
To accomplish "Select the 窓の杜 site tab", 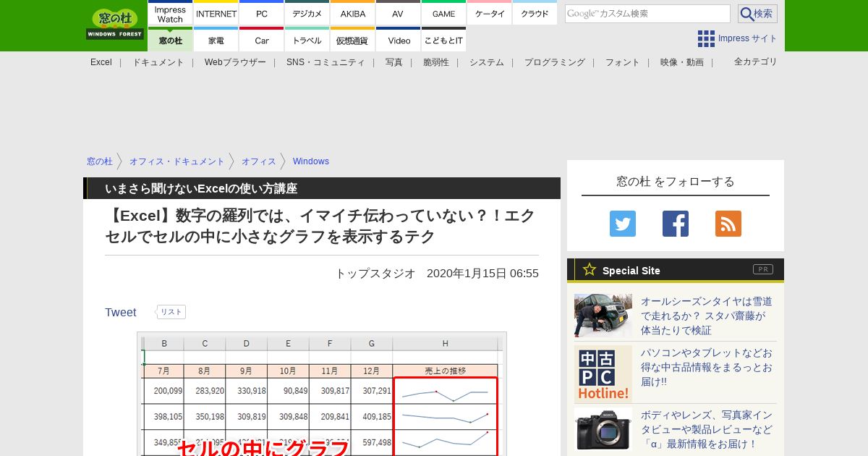I will [x=171, y=40].
